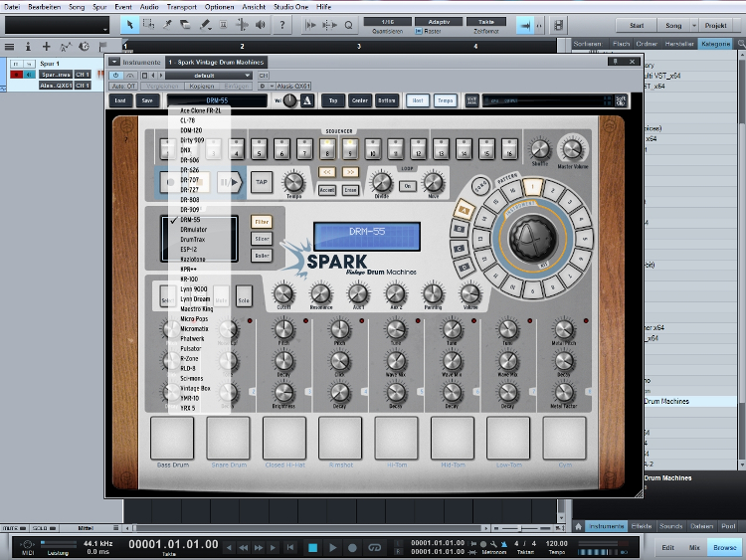Click the Save button in Spark
746x560 pixels.
point(147,100)
